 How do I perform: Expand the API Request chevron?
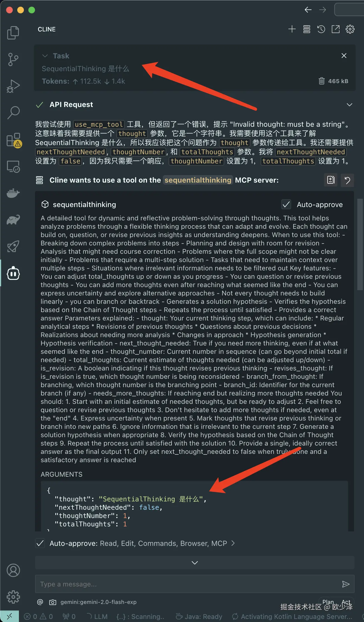pyautogui.click(x=350, y=105)
